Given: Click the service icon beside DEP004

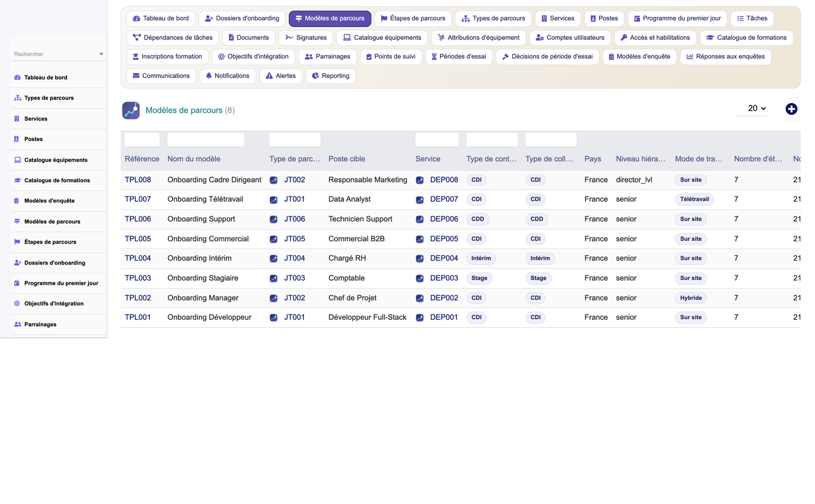Looking at the screenshot, I should [x=420, y=259].
